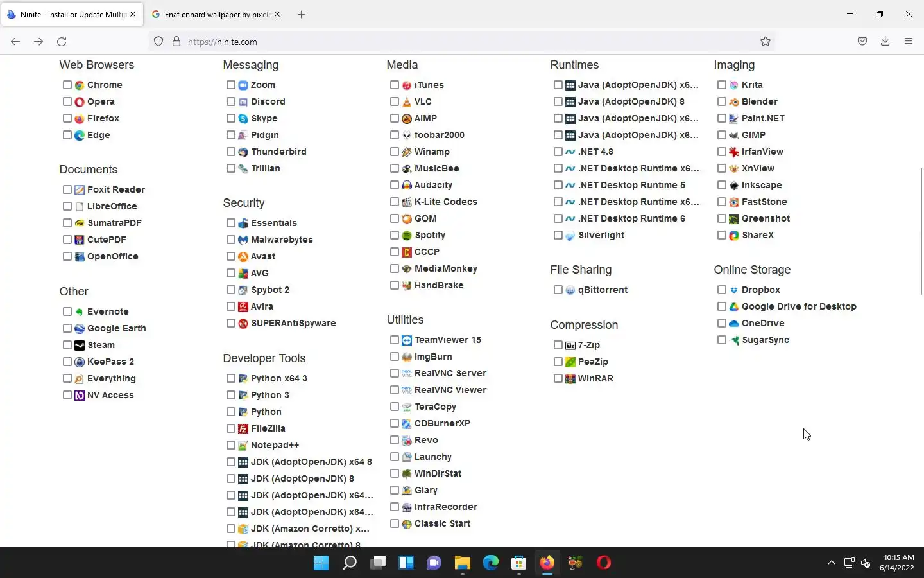Click the VLC cone icon
This screenshot has height=578, width=924.
coord(407,101)
